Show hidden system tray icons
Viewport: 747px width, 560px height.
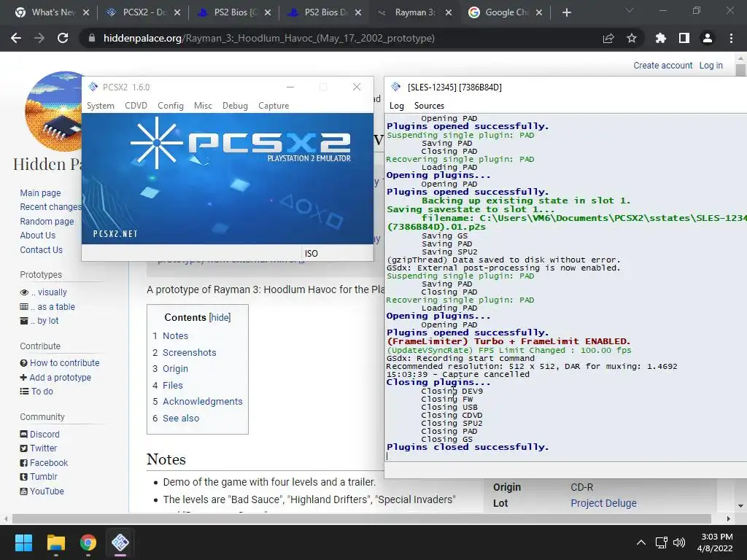coord(641,542)
